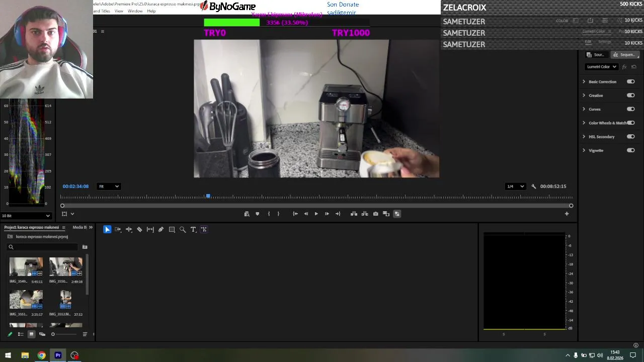Click the highlighted button right of Comparison View
This screenshot has width=644, height=362.
[x=397, y=214]
